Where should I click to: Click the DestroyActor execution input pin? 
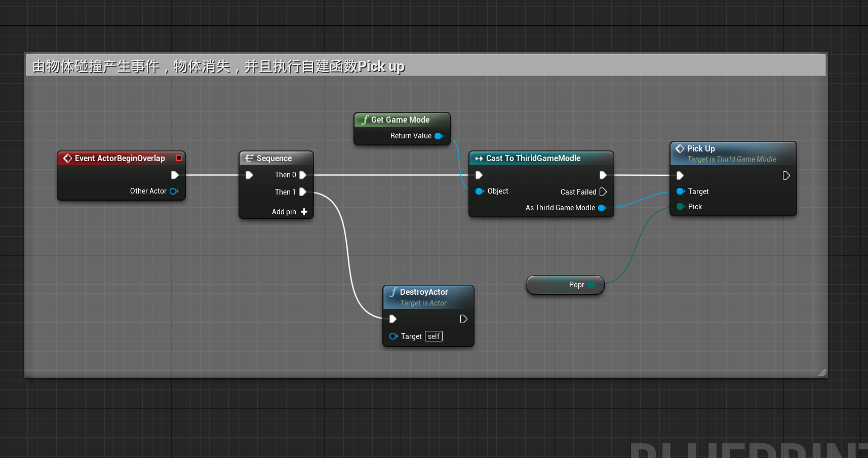(392, 319)
